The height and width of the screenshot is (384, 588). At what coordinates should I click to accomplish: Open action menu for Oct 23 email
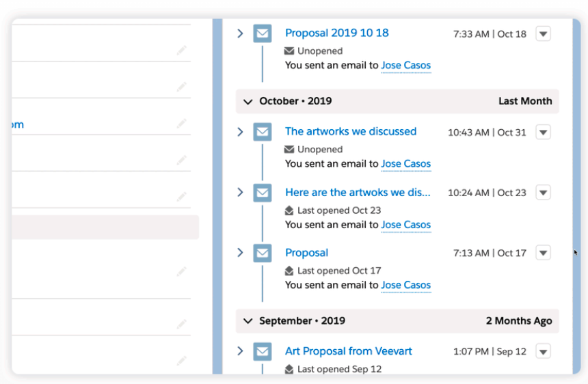point(543,193)
